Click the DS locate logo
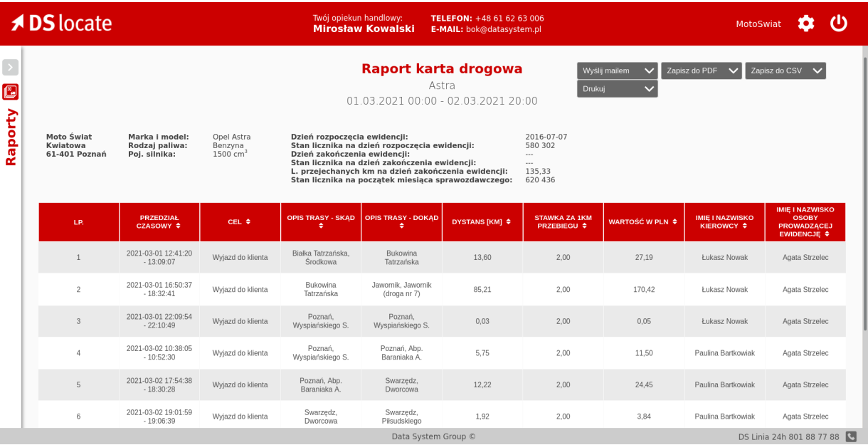This screenshot has width=868, height=445. [x=61, y=23]
